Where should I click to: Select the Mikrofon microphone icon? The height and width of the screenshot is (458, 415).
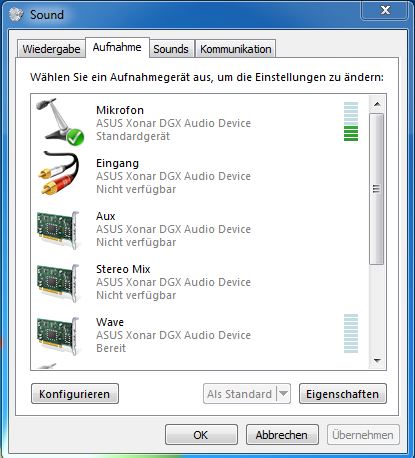click(59, 122)
